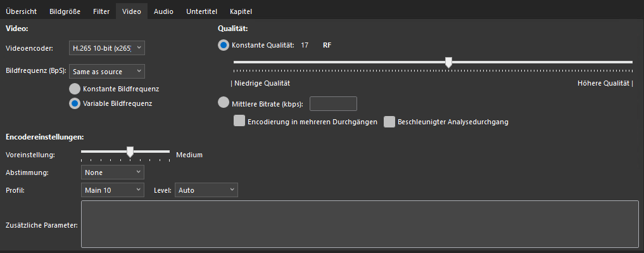Select Konstante Qualität radio button
This screenshot has width=644, height=253.
[224, 45]
